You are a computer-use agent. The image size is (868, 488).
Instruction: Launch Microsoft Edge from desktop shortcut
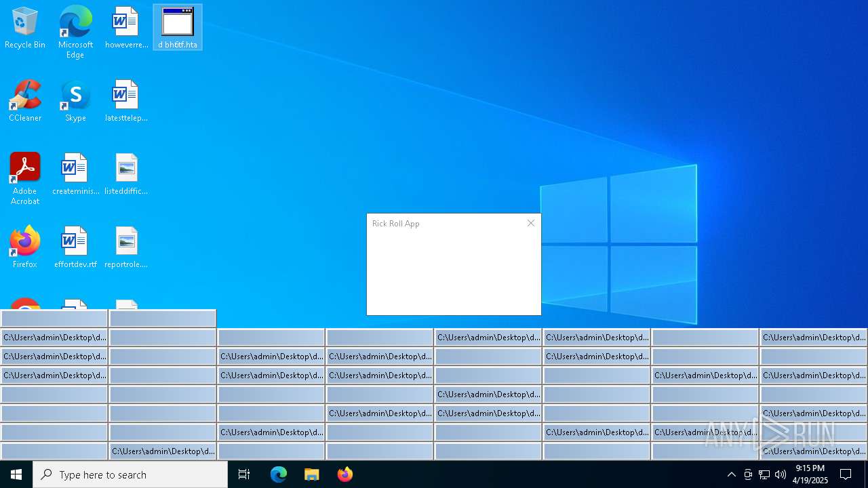coord(75,32)
